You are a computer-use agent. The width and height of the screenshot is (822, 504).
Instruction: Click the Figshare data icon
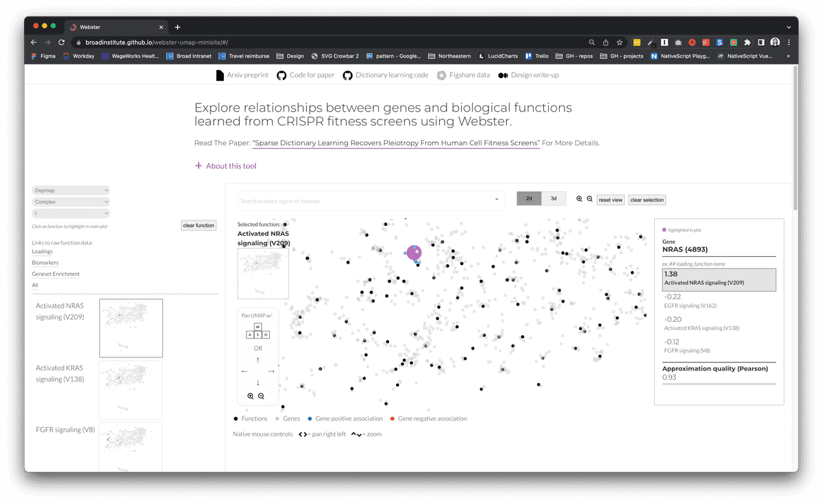pos(441,75)
